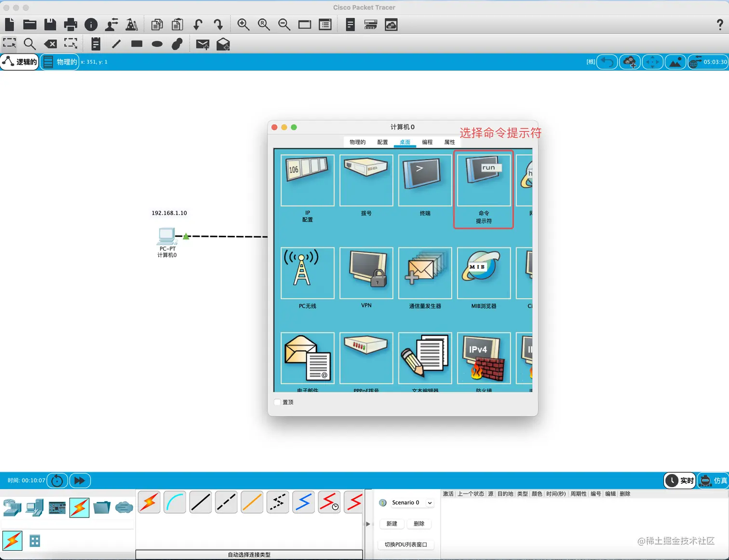Click 切换PDU列表窗口 button

coord(406,545)
